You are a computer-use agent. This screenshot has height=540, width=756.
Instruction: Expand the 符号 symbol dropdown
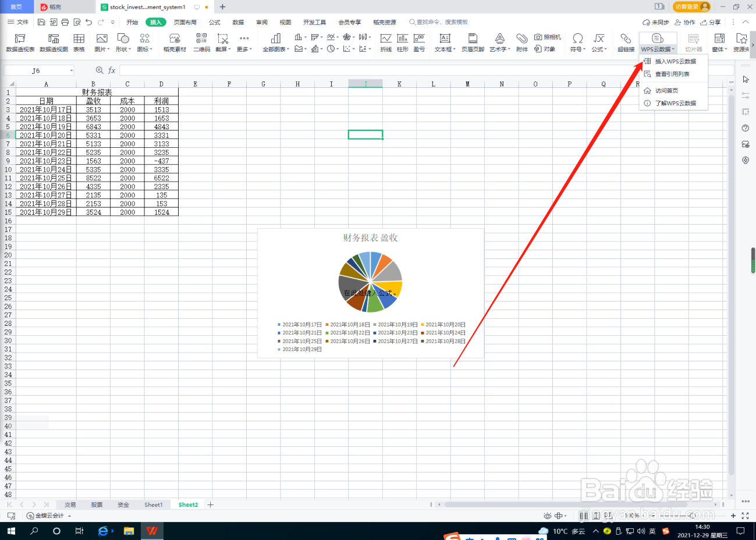click(x=578, y=49)
